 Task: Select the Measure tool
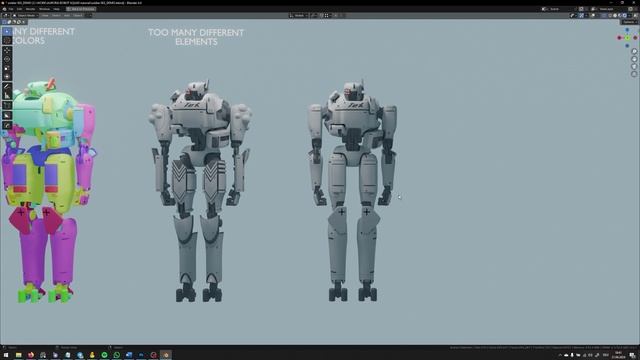(7, 96)
